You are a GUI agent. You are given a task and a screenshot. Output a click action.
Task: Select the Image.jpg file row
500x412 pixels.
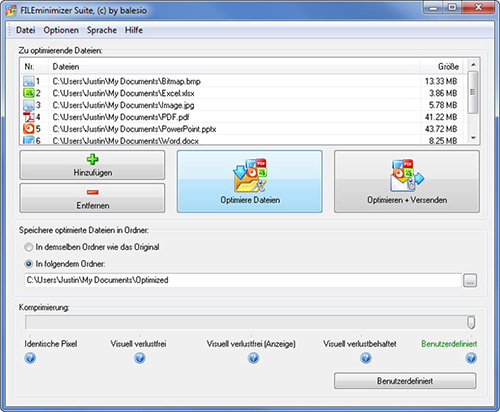click(x=243, y=105)
